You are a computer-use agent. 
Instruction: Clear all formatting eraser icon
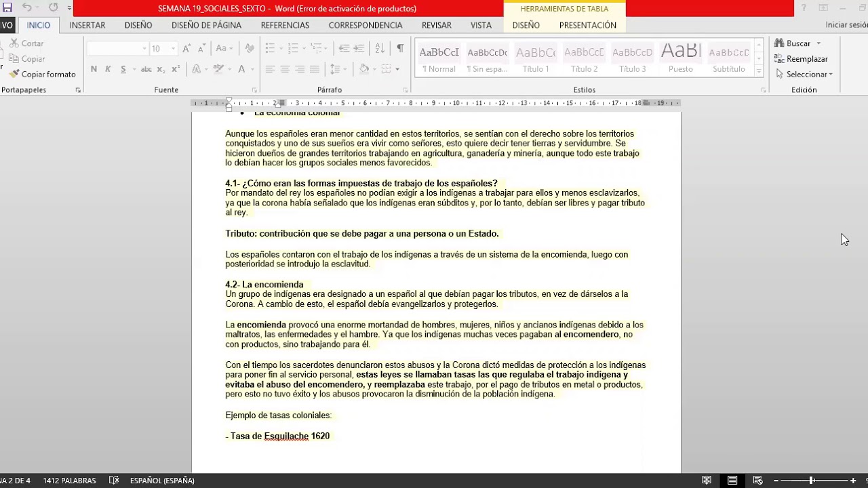point(250,49)
